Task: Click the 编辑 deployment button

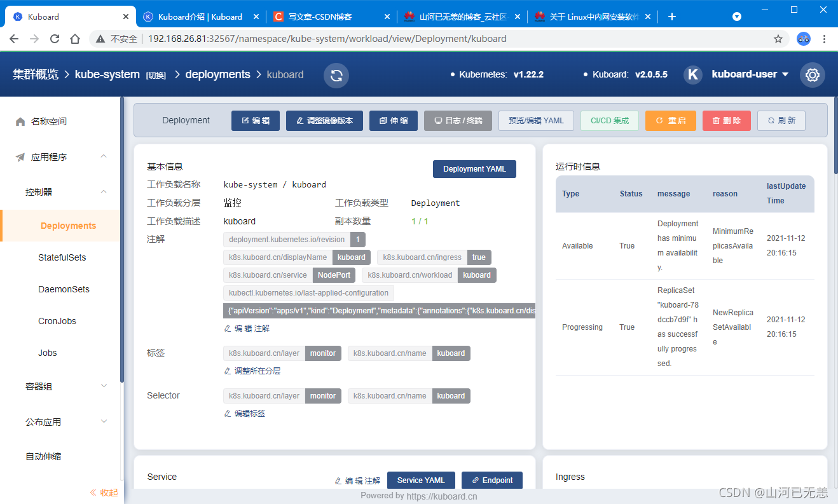Action: (256, 121)
